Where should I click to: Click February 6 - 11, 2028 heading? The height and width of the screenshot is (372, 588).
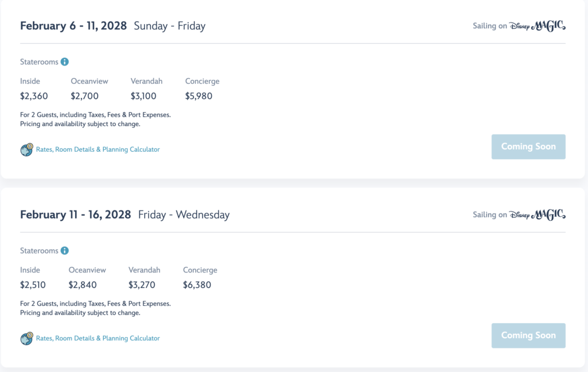pyautogui.click(x=73, y=26)
